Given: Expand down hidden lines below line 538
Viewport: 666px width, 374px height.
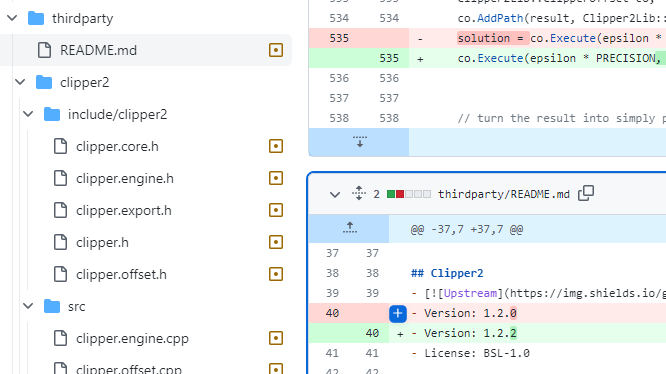Looking at the screenshot, I should (x=359, y=142).
